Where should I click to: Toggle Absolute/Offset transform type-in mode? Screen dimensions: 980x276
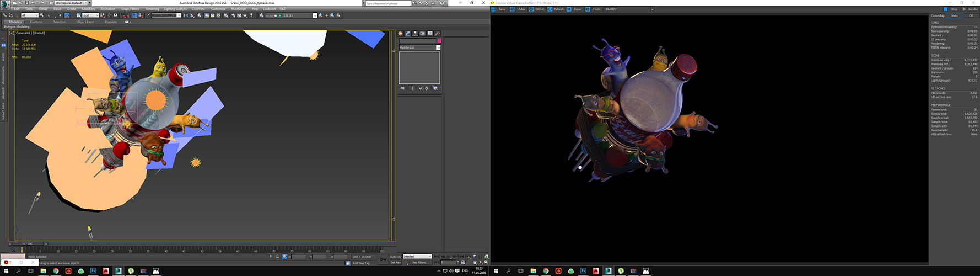pos(284,257)
